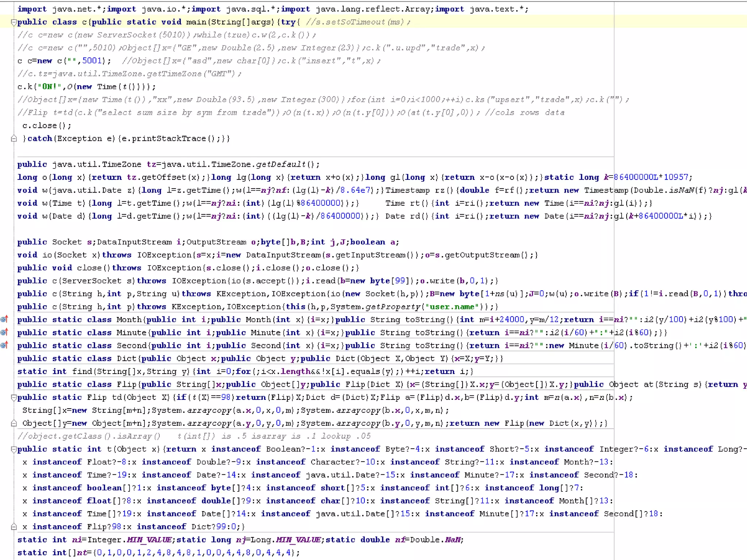Click the 5001 port number literal
747x560 pixels.
coord(92,61)
